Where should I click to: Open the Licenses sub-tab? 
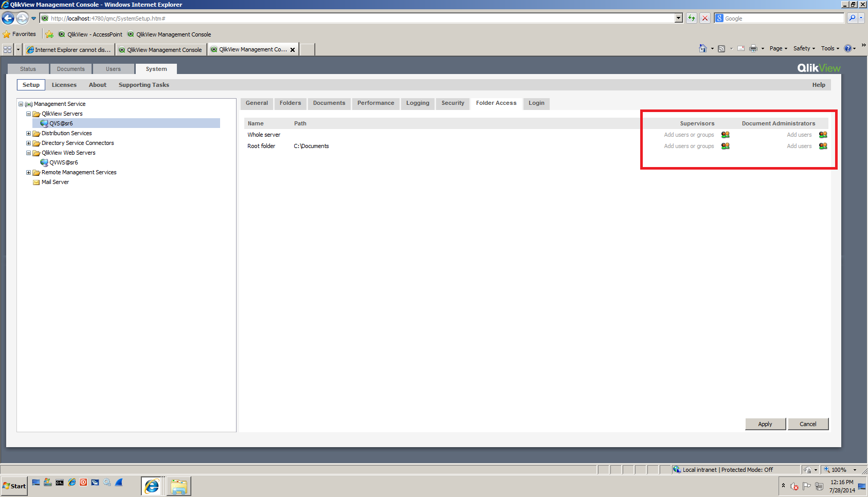[x=64, y=85]
